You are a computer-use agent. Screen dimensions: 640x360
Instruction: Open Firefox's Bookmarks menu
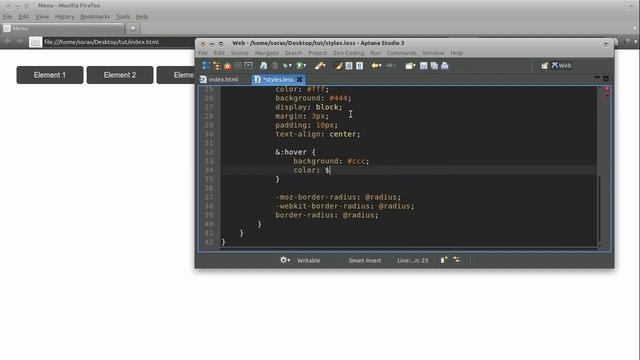point(95,17)
